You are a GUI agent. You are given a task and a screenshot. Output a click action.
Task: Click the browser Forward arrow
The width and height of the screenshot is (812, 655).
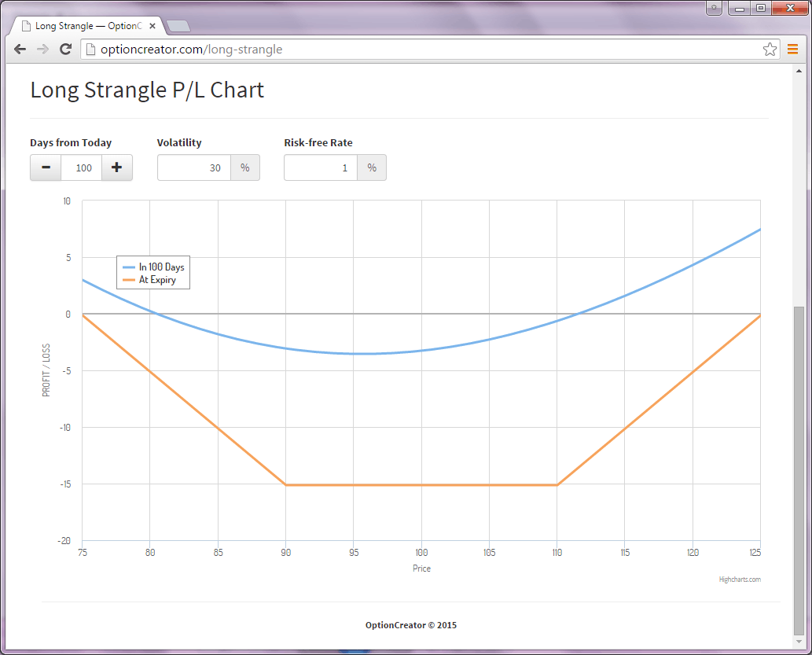click(43, 49)
